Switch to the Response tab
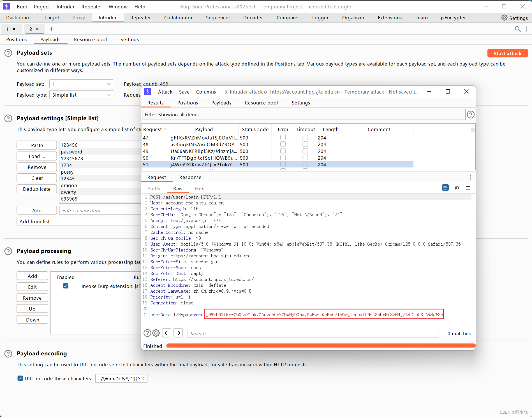Screen dimensions: 532x417 click(190, 177)
